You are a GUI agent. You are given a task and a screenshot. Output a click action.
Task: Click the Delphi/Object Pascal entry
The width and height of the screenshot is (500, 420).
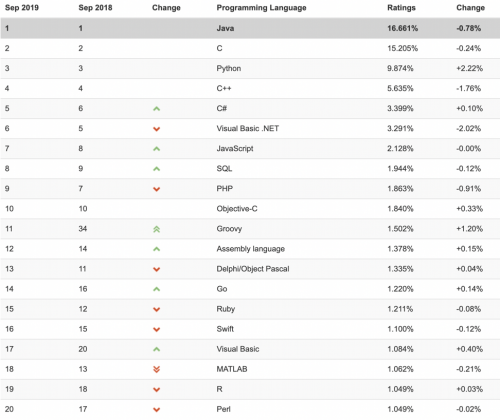(x=253, y=269)
